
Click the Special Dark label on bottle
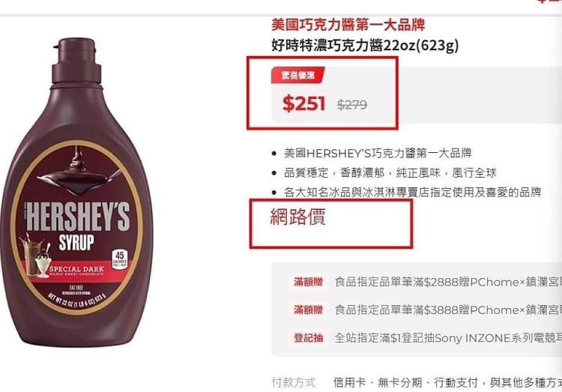pyautogui.click(x=76, y=269)
